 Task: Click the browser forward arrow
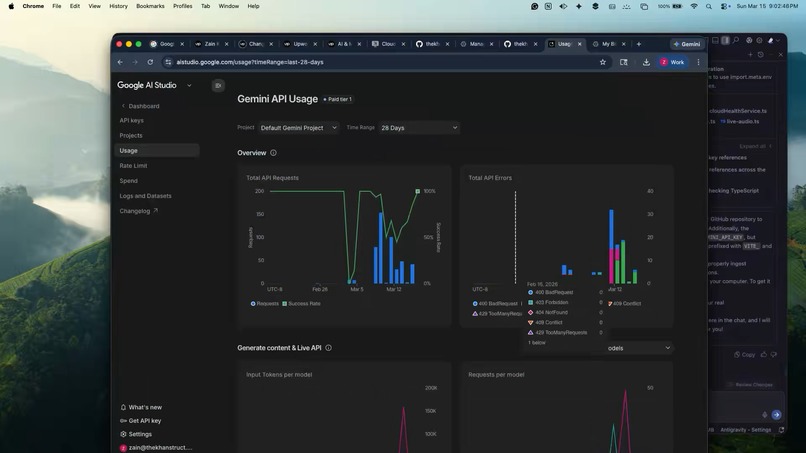pyautogui.click(x=135, y=62)
